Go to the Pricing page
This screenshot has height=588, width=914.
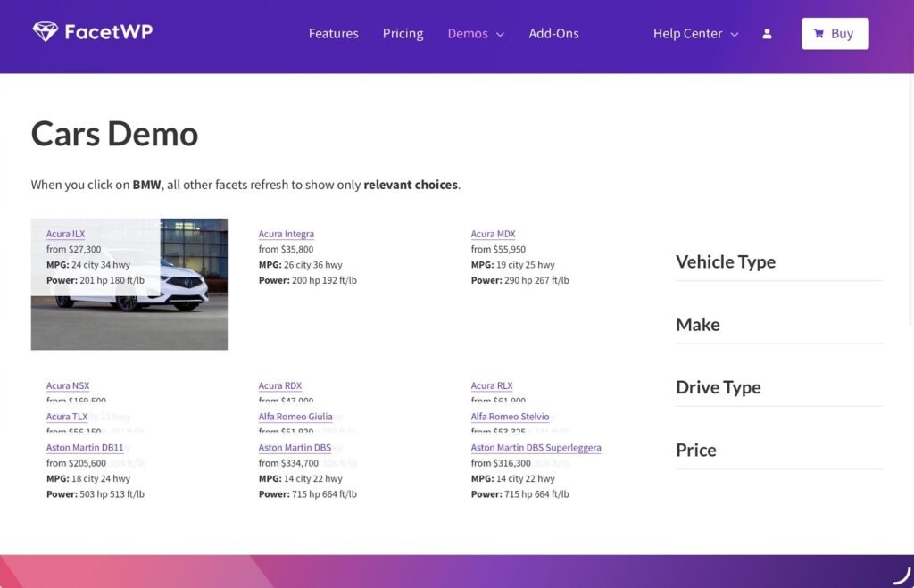tap(403, 34)
